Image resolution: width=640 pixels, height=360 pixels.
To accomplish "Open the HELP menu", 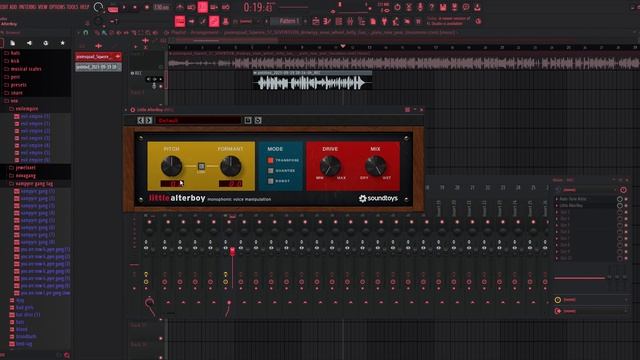I will (84, 7).
